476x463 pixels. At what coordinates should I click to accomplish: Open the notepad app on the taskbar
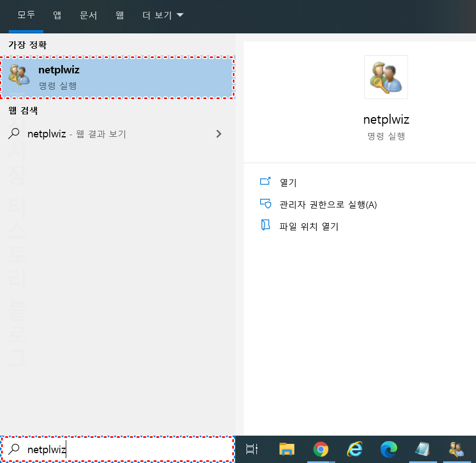click(422, 449)
